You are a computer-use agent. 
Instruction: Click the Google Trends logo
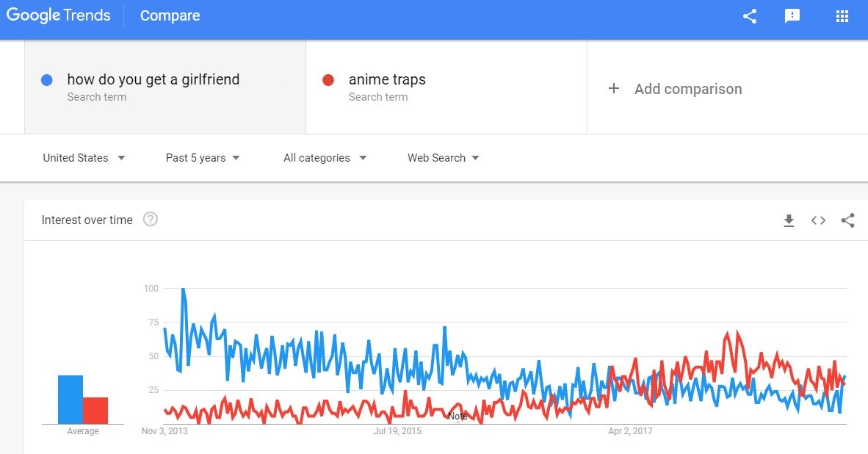58,15
